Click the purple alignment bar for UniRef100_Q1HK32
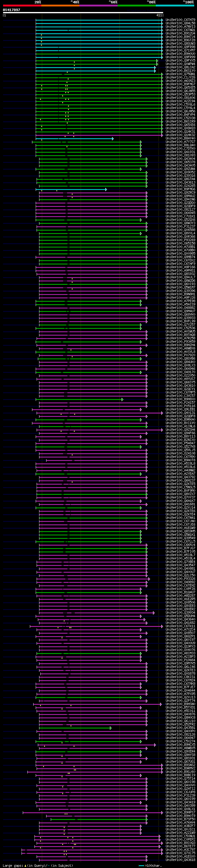The width and height of the screenshot is (197, 868). (99, 135)
